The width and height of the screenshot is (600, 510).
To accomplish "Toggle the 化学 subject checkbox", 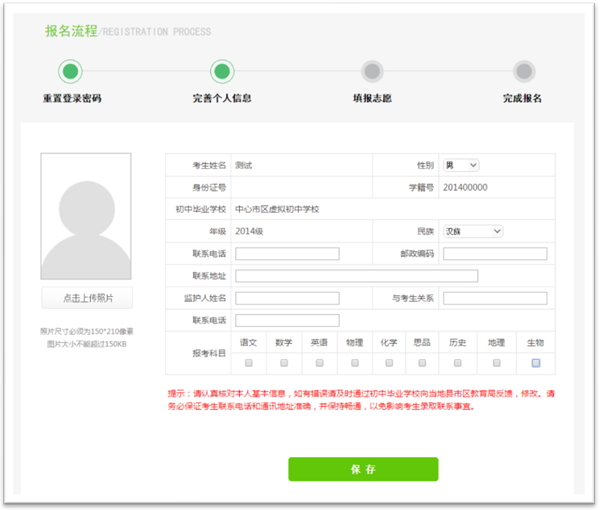I will click(x=388, y=363).
